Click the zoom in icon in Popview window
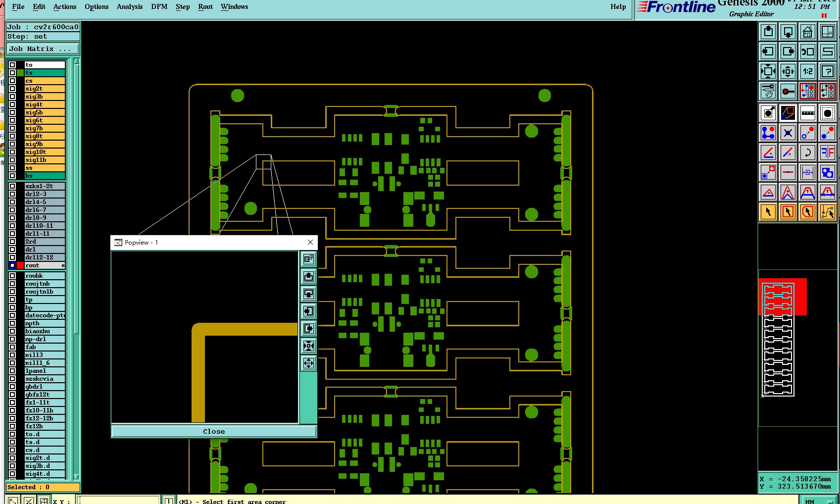 pyautogui.click(x=308, y=346)
